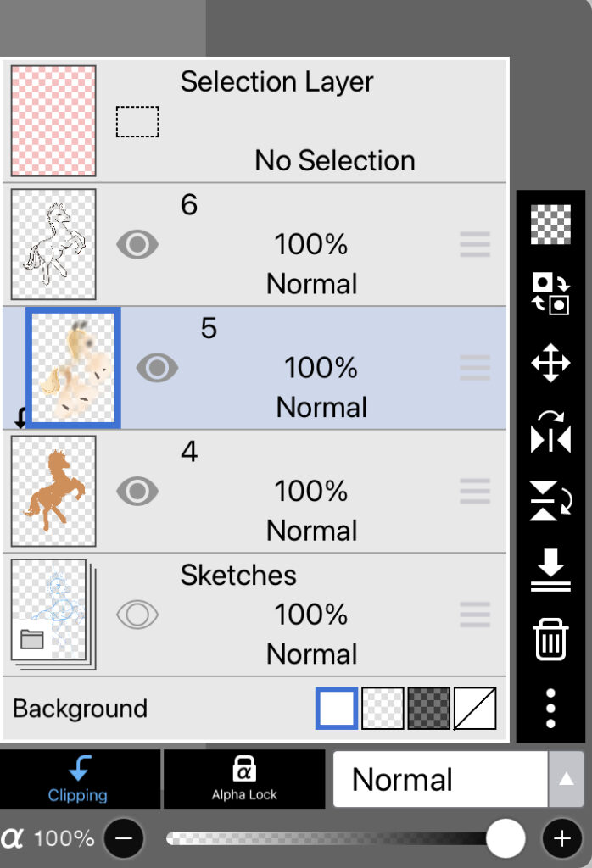Hide layer 4 using eye icon
Viewport: 592px width, 868px height.
137,491
